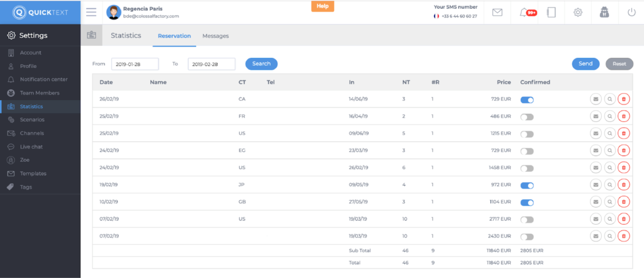Viewport: 644px width, 278px height.
Task: View details of the 19/02/19 JP reservation
Action: click(x=609, y=186)
